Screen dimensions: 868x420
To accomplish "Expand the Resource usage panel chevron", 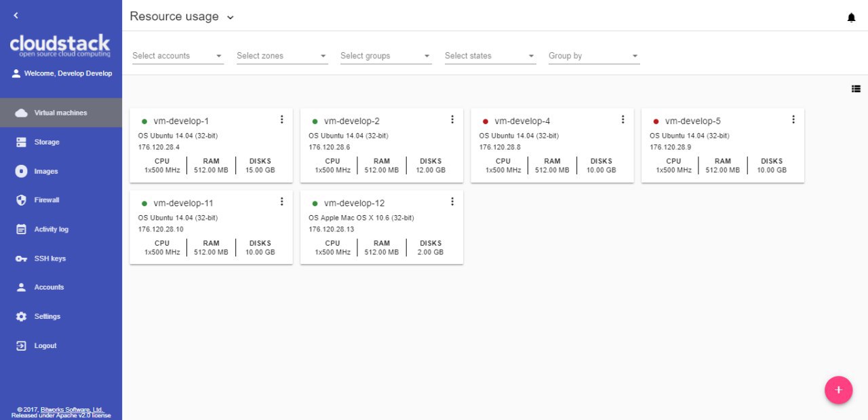I will (230, 18).
